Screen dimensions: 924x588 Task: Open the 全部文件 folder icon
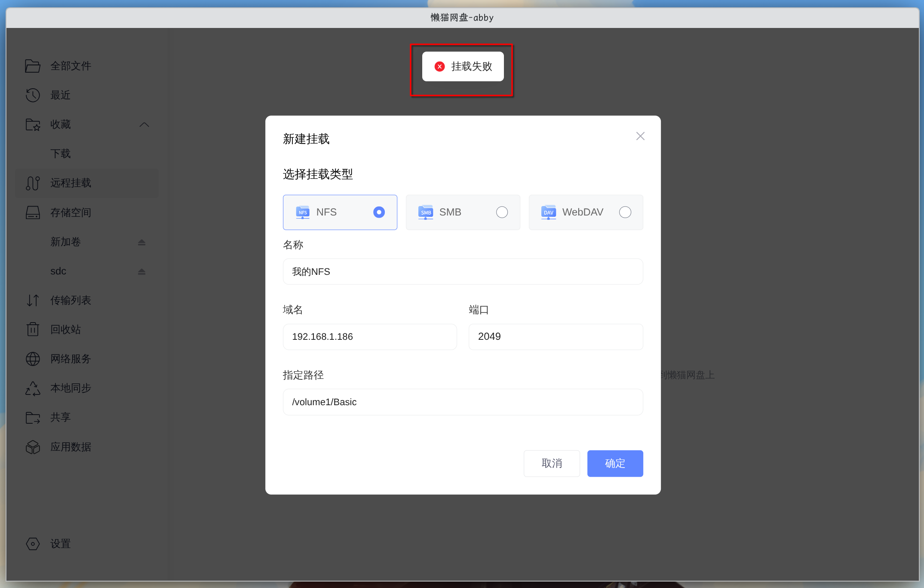pyautogui.click(x=33, y=66)
